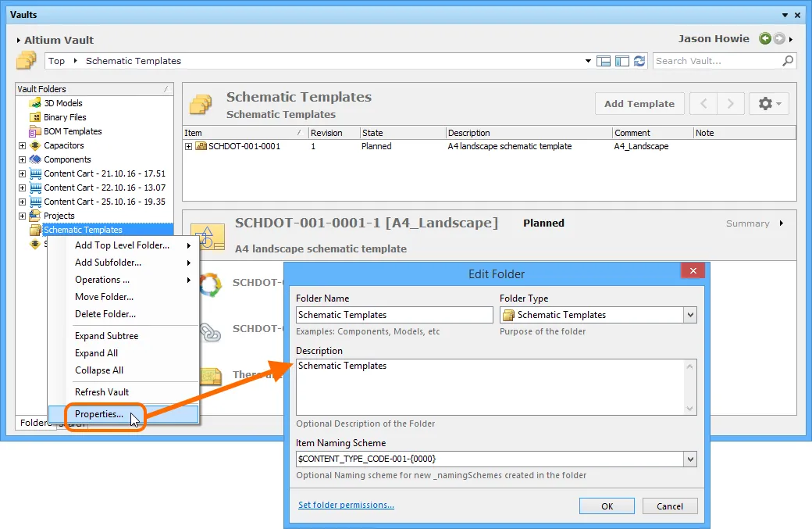812x529 pixels.
Task: Click the SCHDOT-001-0001 item icon
Action: pyautogui.click(x=201, y=147)
